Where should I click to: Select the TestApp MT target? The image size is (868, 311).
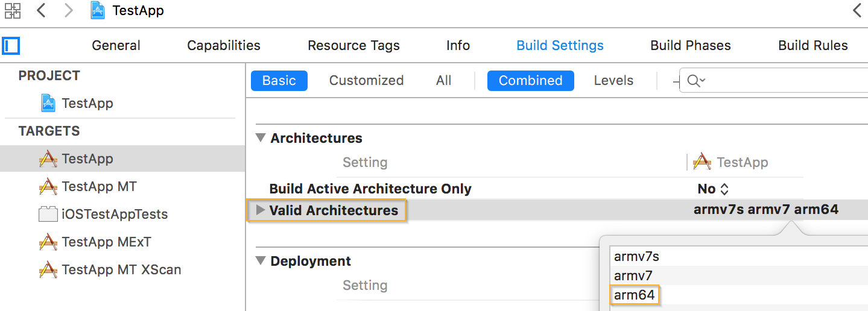[99, 187]
